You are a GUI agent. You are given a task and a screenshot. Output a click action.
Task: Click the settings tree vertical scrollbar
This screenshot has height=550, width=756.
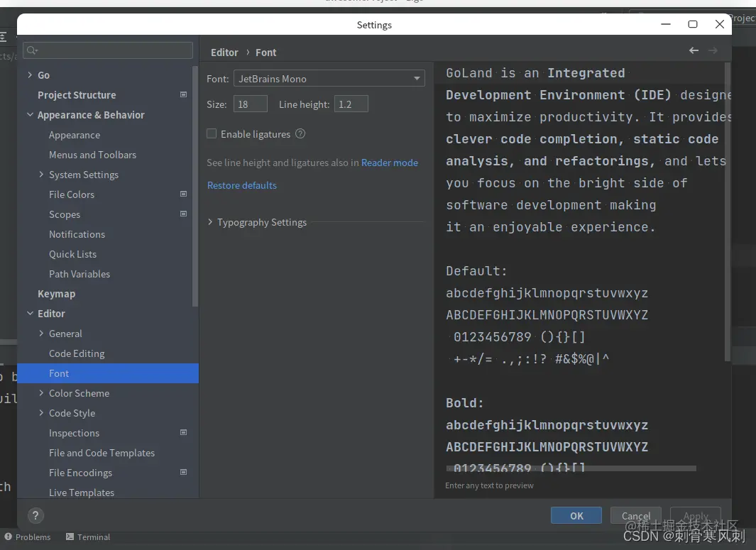coord(195,186)
